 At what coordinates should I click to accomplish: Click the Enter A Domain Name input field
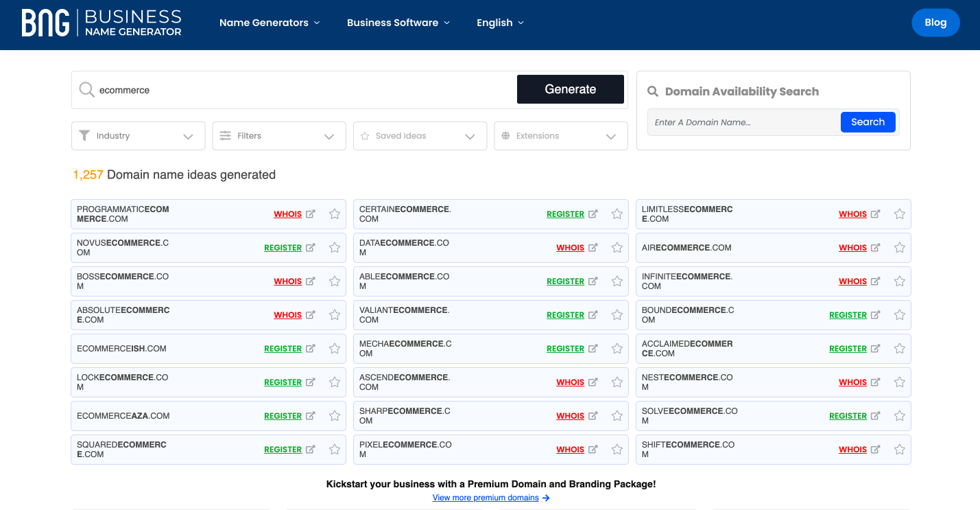(743, 121)
